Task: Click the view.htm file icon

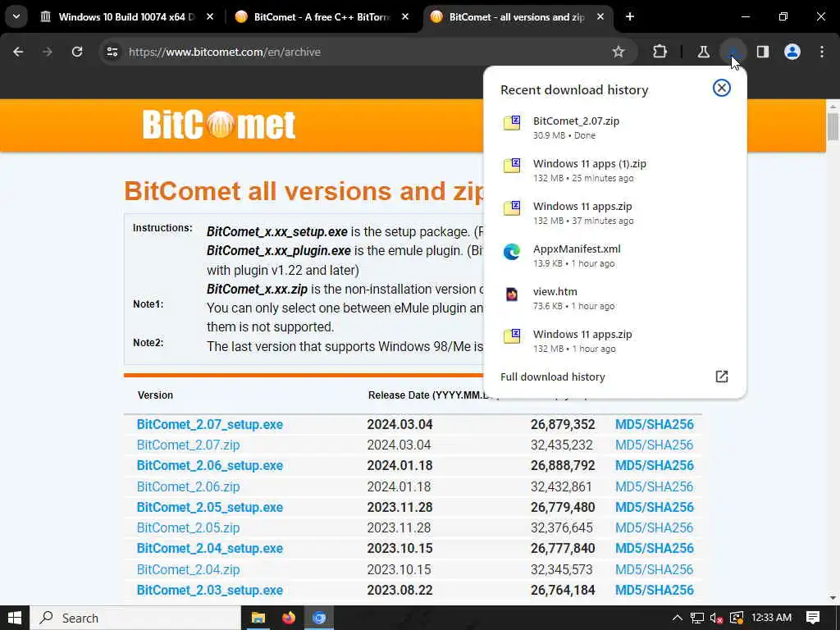Action: (x=512, y=294)
